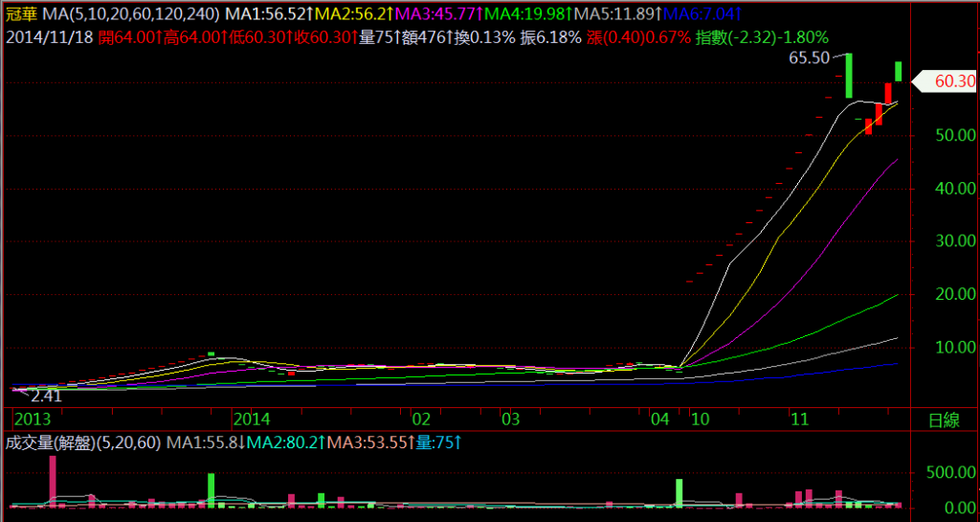Screen dimensions: 980x522
Task: Click the change value 漲(0.40)0.67%
Action: [639, 37]
